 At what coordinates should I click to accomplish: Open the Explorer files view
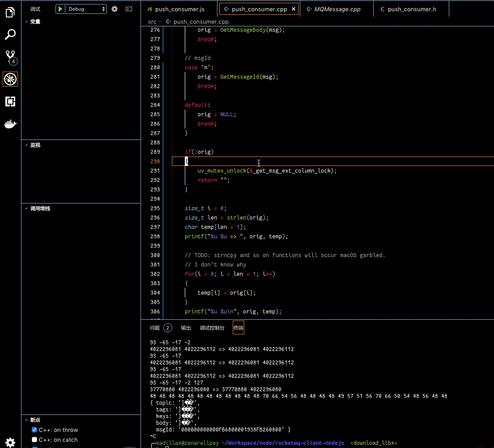coord(10,12)
